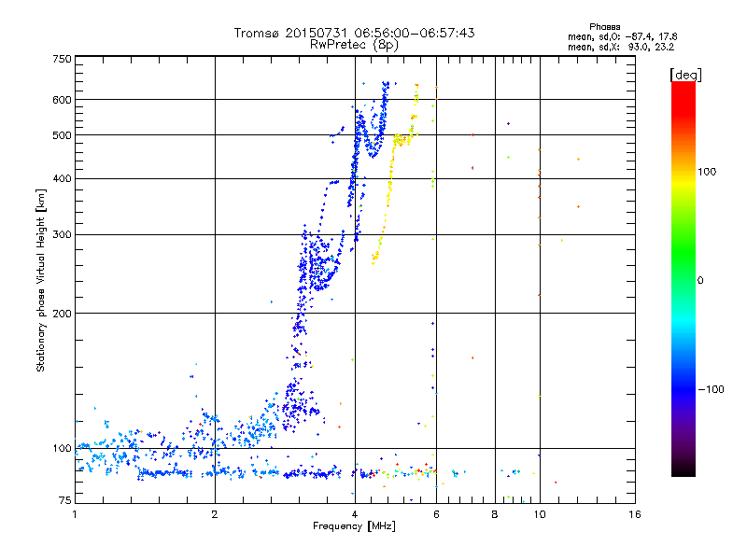Click the colorbar tick label '-100'
747x560 pixels.
tap(711, 389)
